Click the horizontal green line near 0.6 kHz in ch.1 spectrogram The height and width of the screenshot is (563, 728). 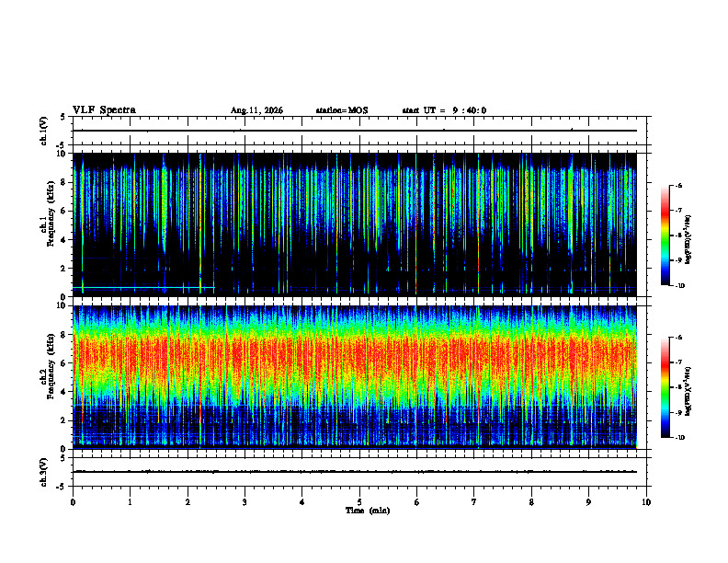(143, 288)
